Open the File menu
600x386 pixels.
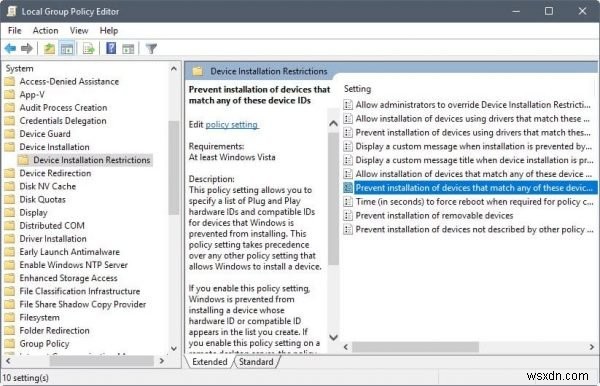pyautogui.click(x=15, y=30)
